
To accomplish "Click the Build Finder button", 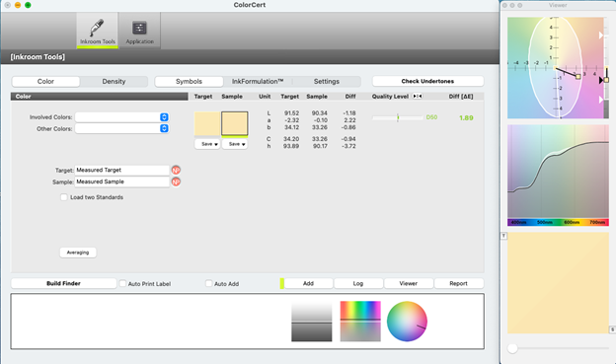I will pos(63,283).
